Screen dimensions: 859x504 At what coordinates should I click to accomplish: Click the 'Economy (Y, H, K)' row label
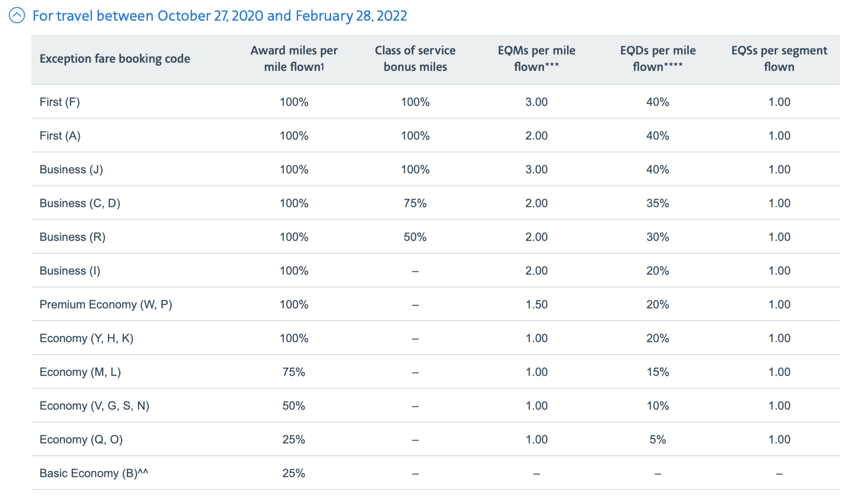click(86, 338)
